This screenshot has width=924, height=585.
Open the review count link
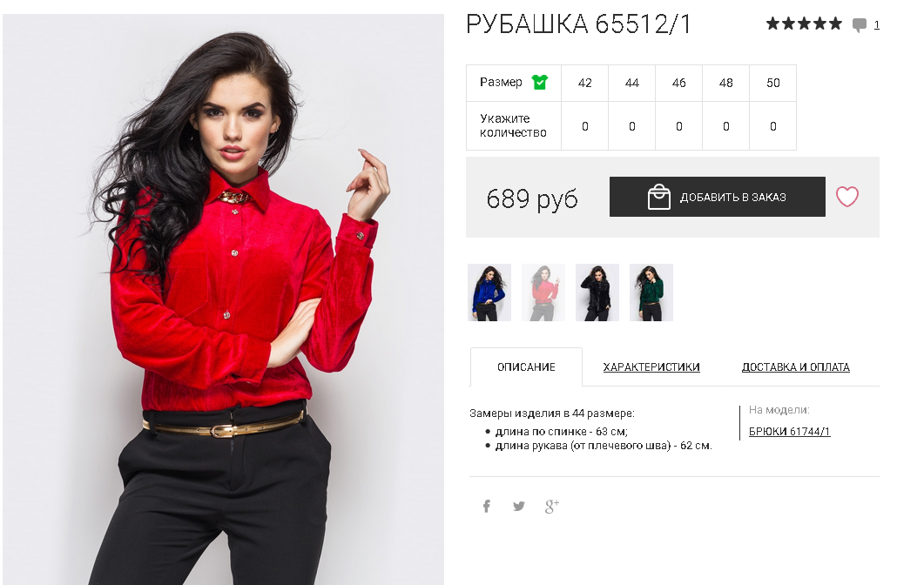pos(877,24)
